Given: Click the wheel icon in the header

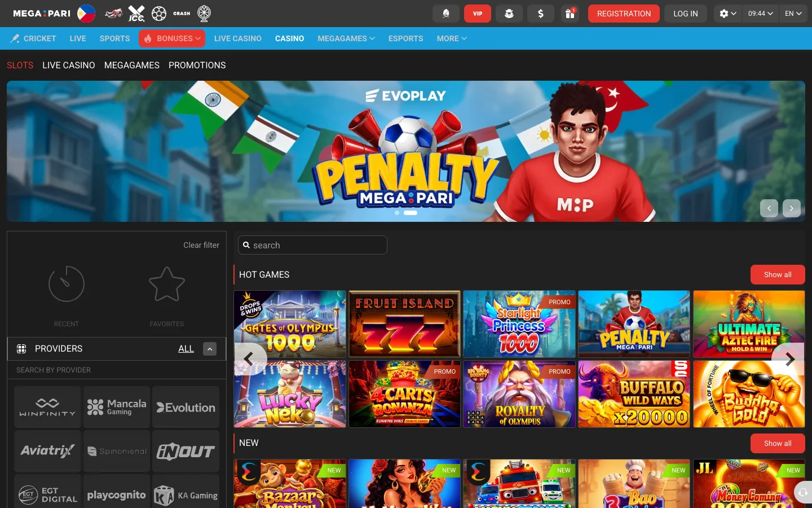Looking at the screenshot, I should click(x=204, y=14).
